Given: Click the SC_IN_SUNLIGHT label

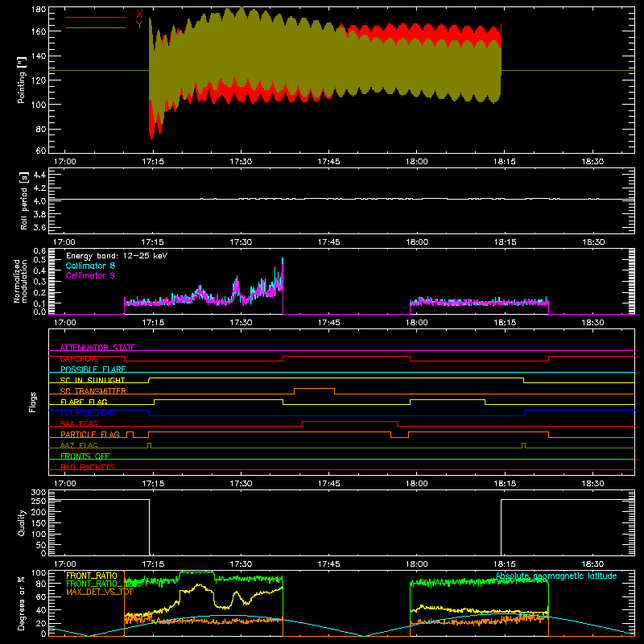Looking at the screenshot, I should coord(93,380).
